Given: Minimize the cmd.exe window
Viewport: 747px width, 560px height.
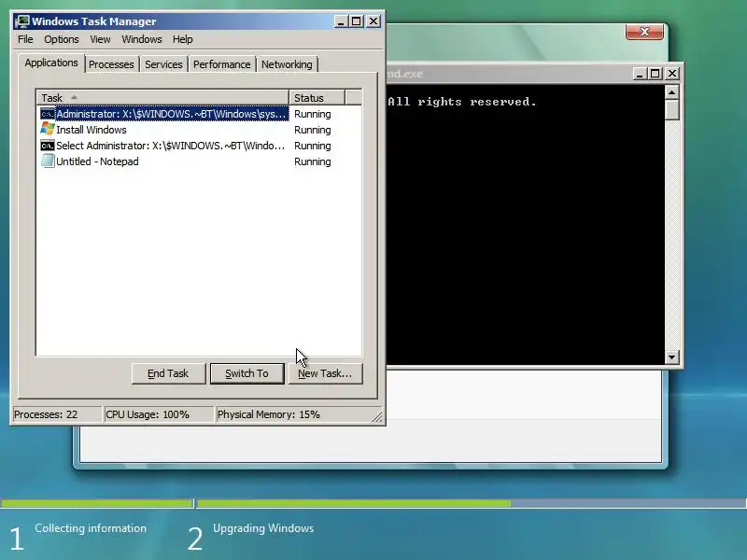Looking at the screenshot, I should point(640,74).
